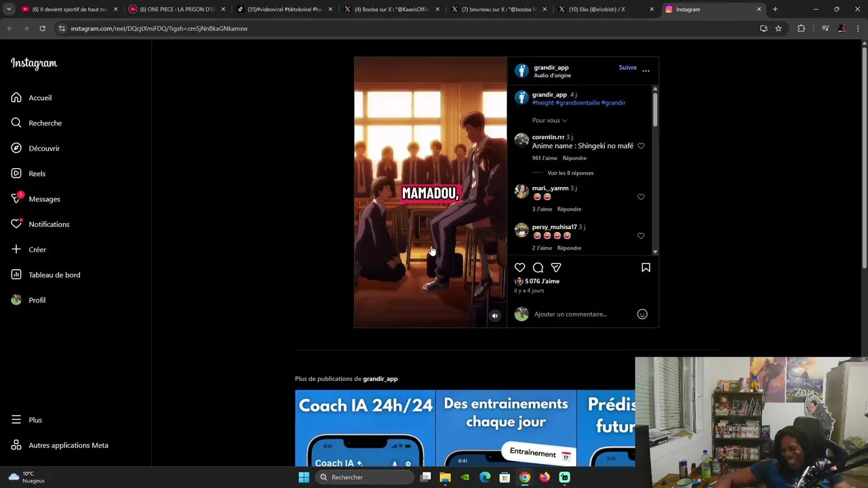The height and width of the screenshot is (488, 868).
Task: Open Des entrainements chaque jour post
Action: [506, 428]
